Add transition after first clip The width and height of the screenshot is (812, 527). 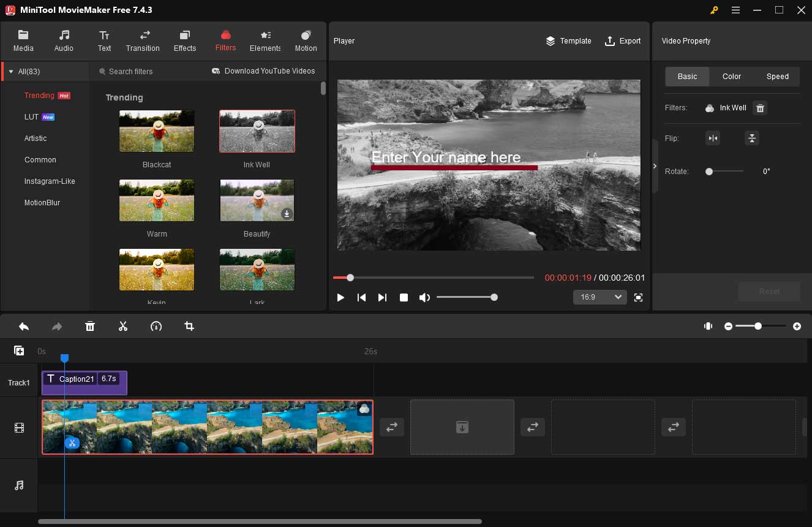pyautogui.click(x=392, y=427)
